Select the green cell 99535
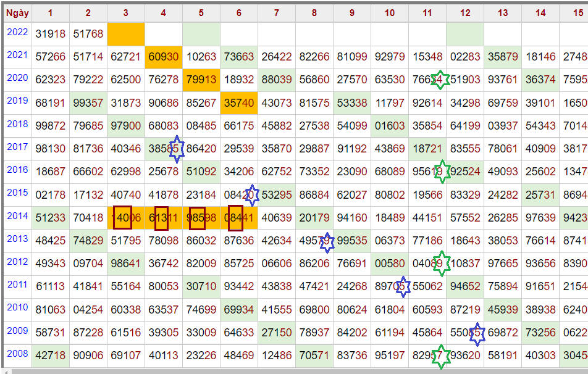Viewport: 588px width, 374px height. pyautogui.click(x=352, y=241)
